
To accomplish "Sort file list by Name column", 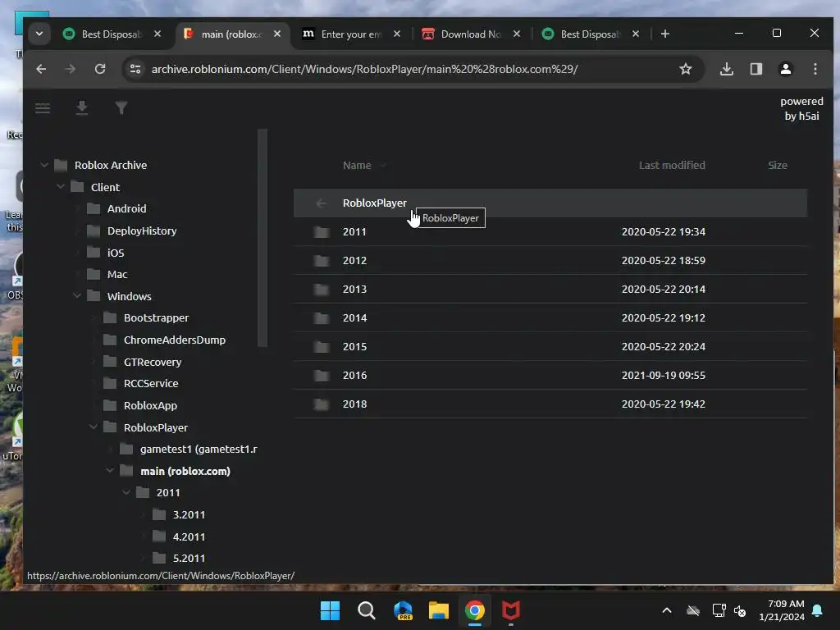I will pyautogui.click(x=357, y=165).
